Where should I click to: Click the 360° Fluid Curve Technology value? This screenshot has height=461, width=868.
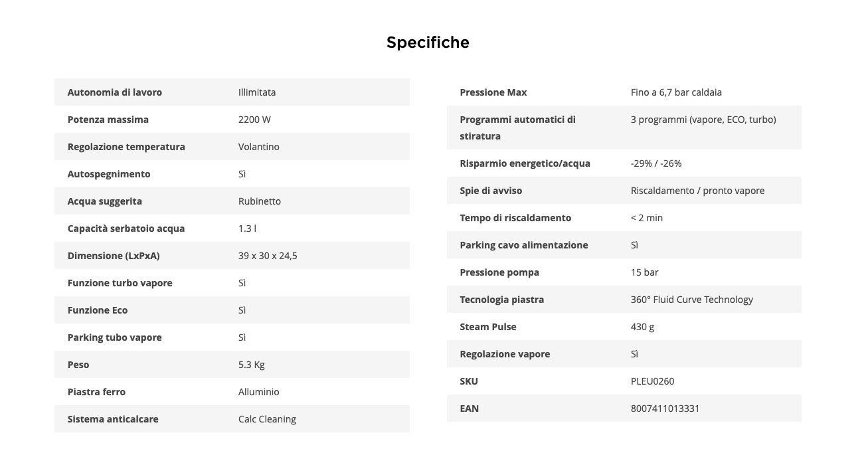coord(691,300)
